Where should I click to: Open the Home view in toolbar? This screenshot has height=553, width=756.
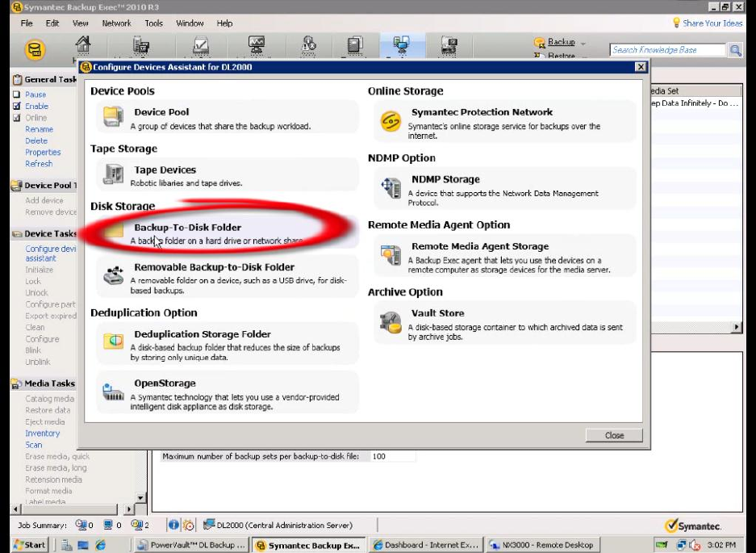click(x=83, y=45)
